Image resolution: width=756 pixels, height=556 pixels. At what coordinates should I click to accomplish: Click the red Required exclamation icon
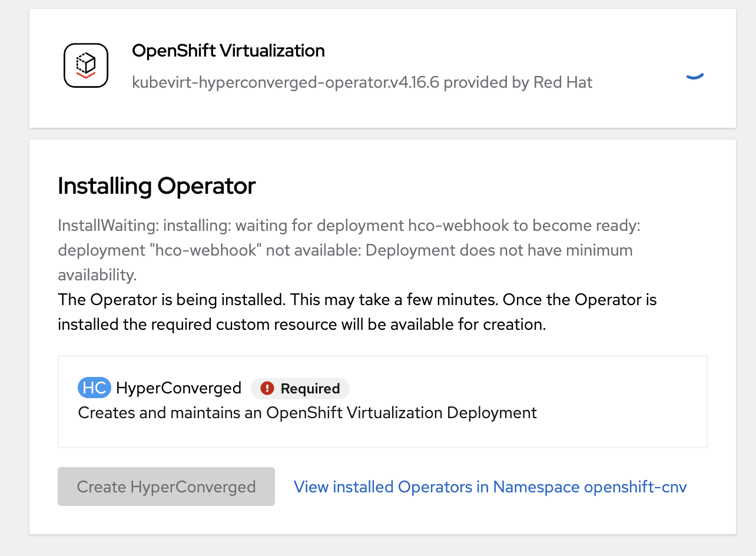tap(268, 388)
